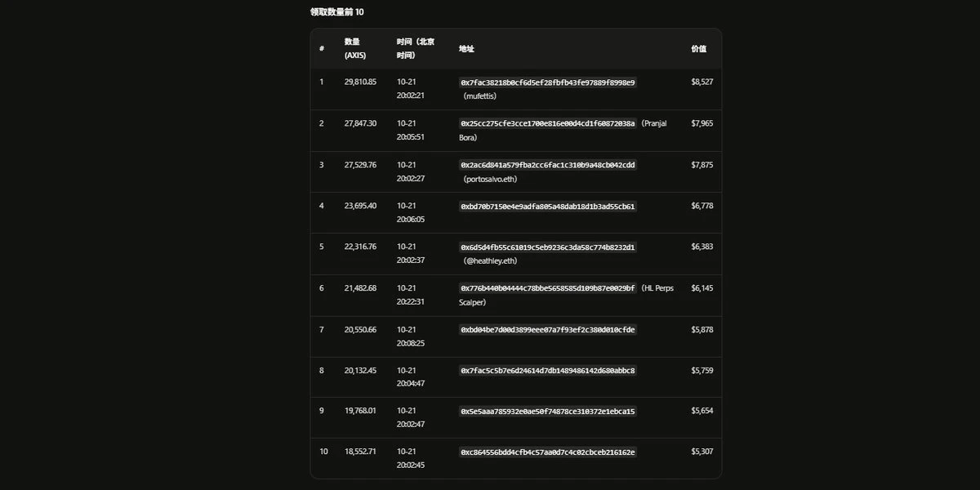Click the address starting 0xbd70b7150e4e
This screenshot has height=490, width=980.
click(x=548, y=207)
